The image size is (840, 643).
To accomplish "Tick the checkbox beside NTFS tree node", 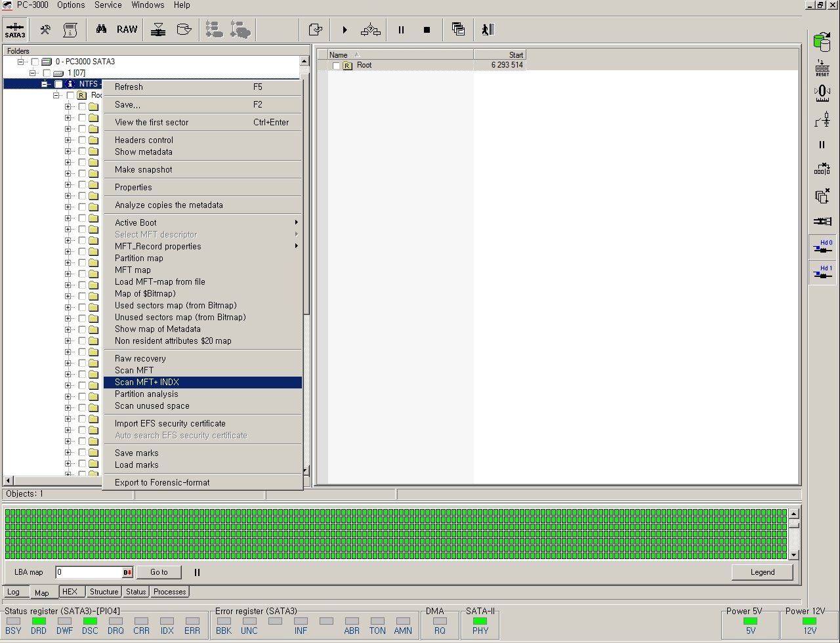I will [58, 84].
